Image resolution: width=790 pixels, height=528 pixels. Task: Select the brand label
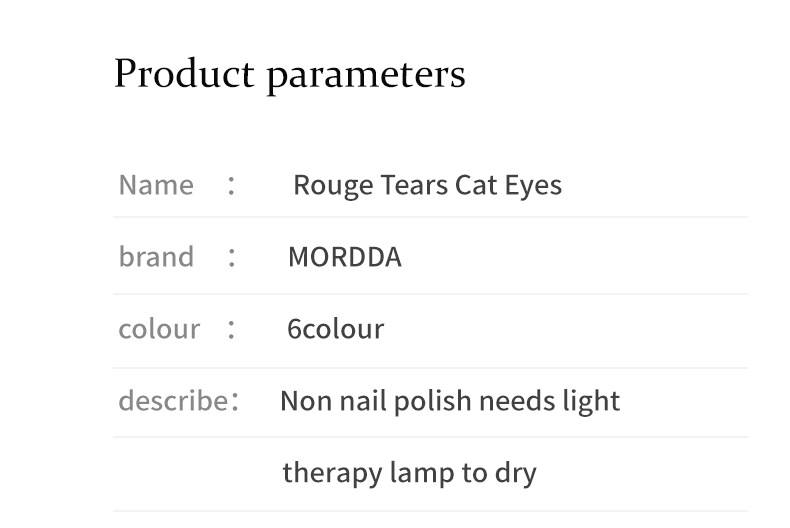pyautogui.click(x=156, y=256)
